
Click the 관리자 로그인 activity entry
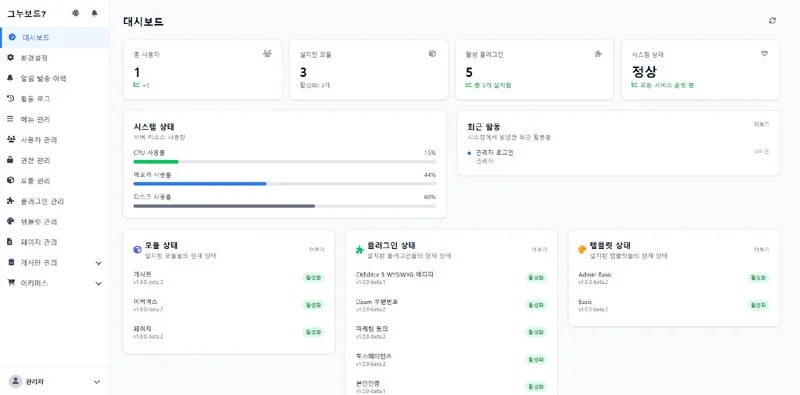tap(494, 153)
